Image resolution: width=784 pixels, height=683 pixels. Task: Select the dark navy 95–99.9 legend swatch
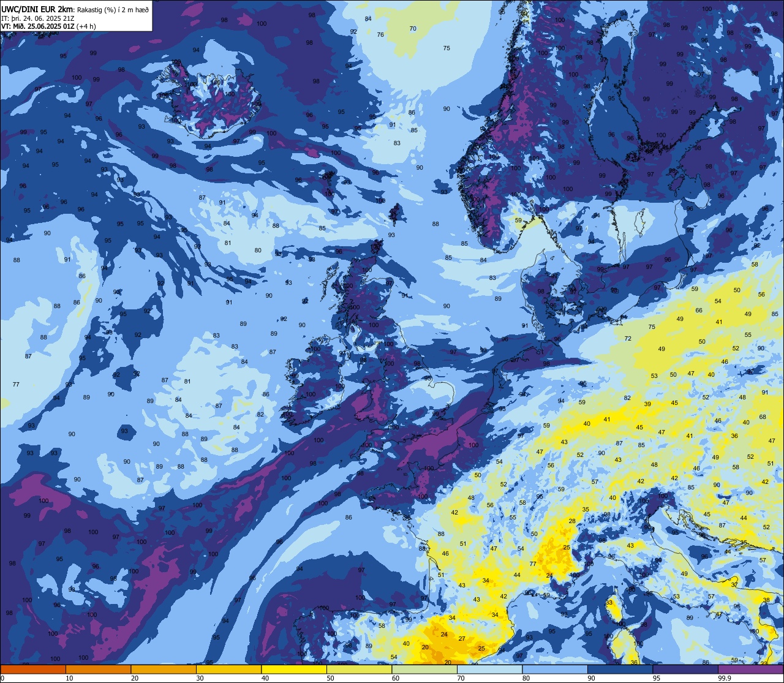[x=685, y=669]
